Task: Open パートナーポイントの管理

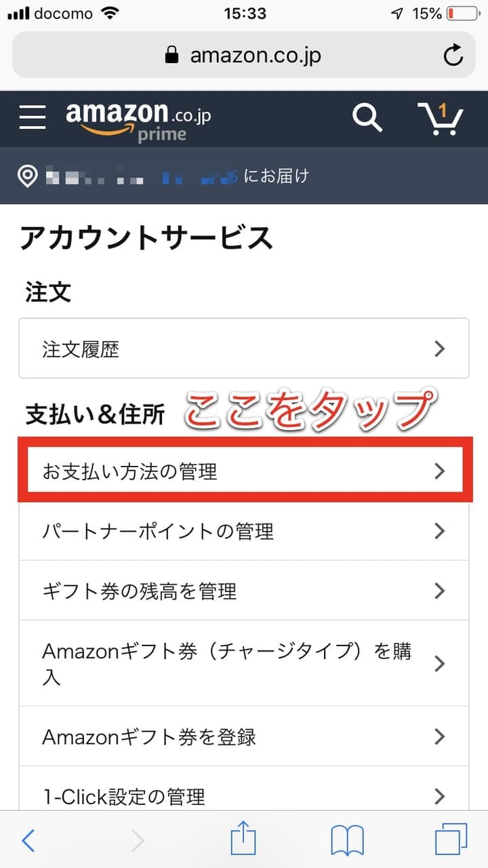Action: [x=244, y=531]
